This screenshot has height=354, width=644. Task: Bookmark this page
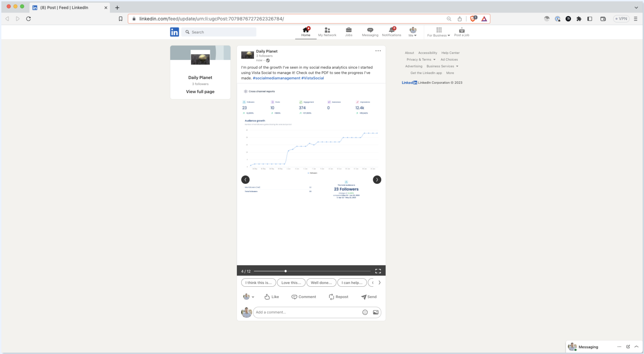120,19
